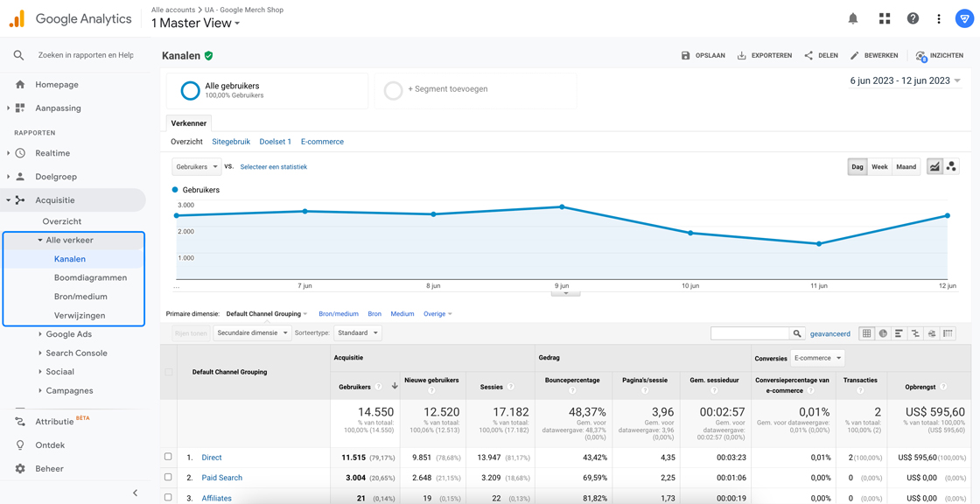Image resolution: width=980 pixels, height=504 pixels.
Task: Open the Gebruikers metric dropdown
Action: coord(197,167)
